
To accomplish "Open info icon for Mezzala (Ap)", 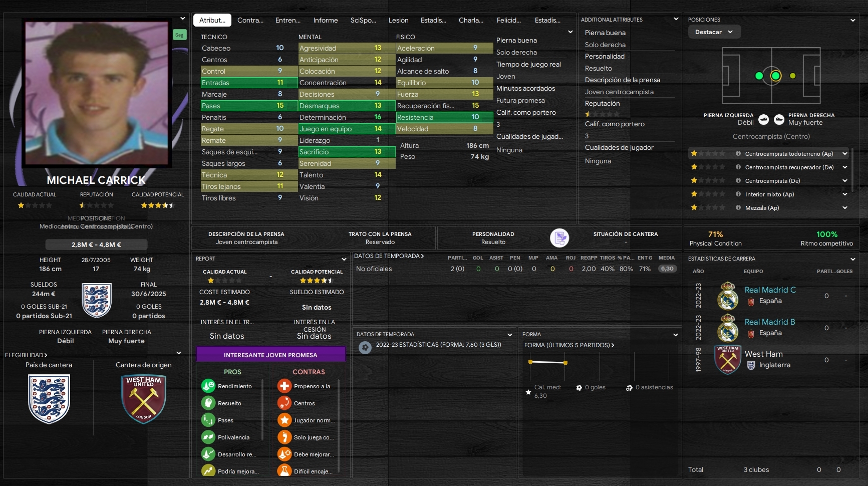I will click(738, 208).
